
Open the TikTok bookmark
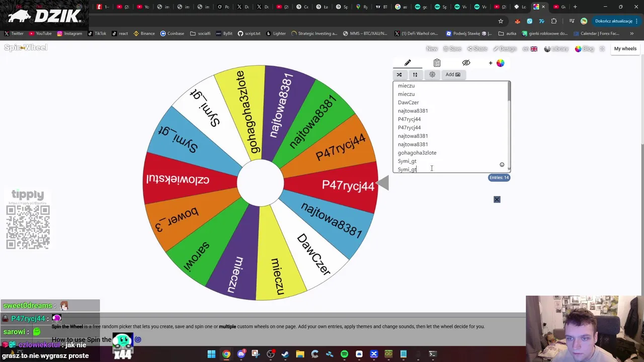(x=97, y=34)
